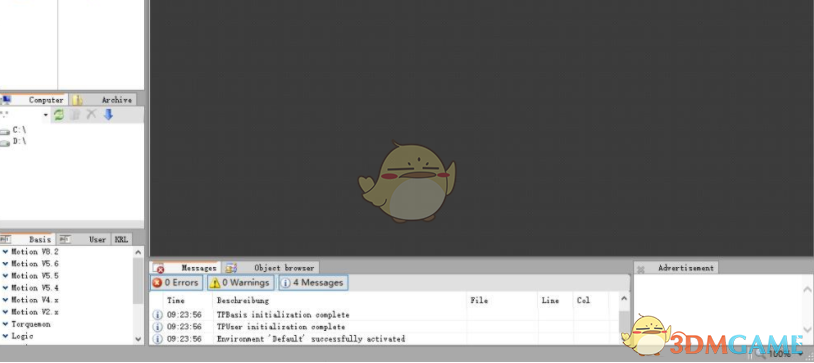Click the info icon beside TPBasis message
This screenshot has height=363, width=814.
(157, 315)
